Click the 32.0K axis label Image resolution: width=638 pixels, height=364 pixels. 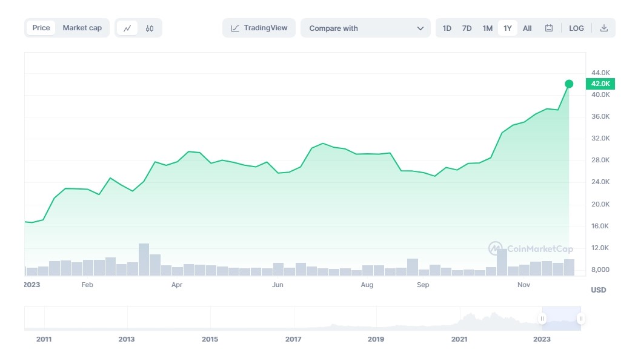click(600, 138)
